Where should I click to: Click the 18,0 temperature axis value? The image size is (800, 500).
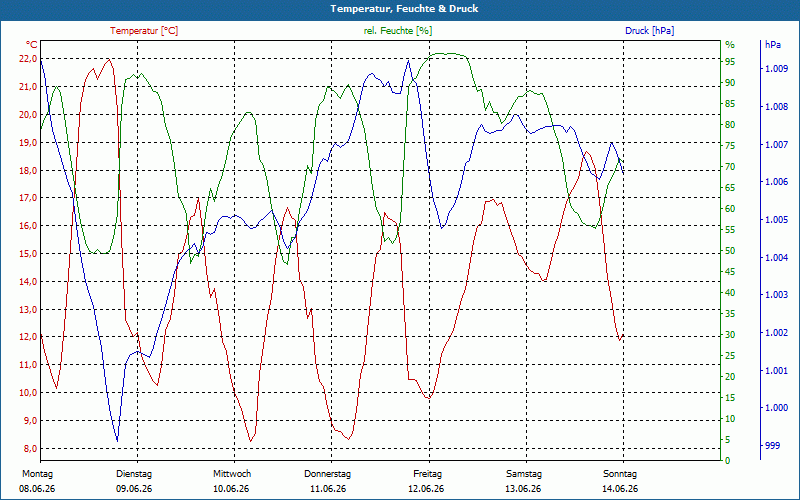[28, 170]
